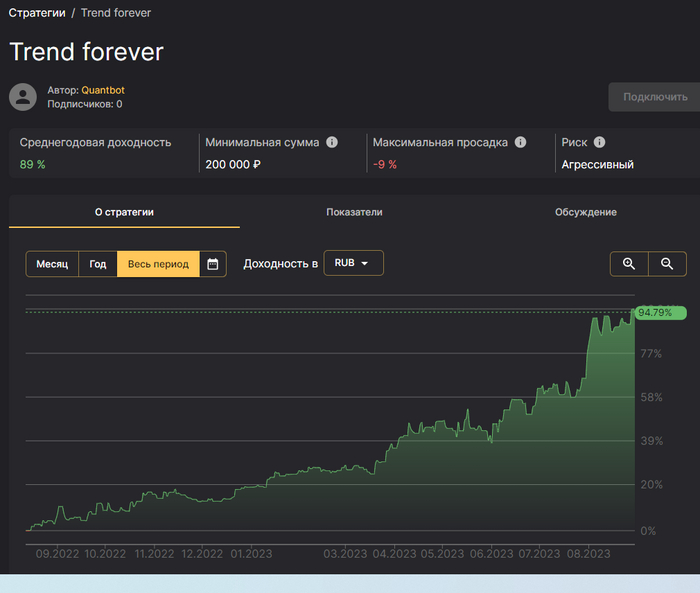This screenshot has height=593, width=700.
Task: Open the RUB currency dropdown
Action: coord(353,263)
